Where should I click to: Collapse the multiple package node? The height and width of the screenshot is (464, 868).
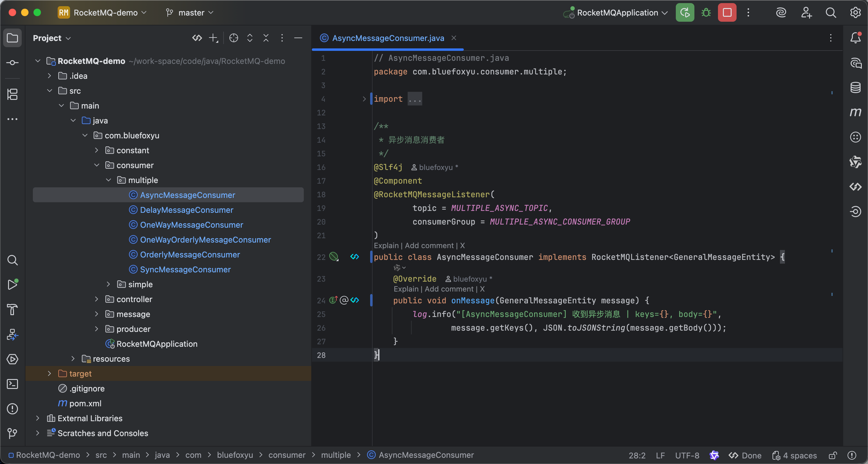[x=108, y=180]
